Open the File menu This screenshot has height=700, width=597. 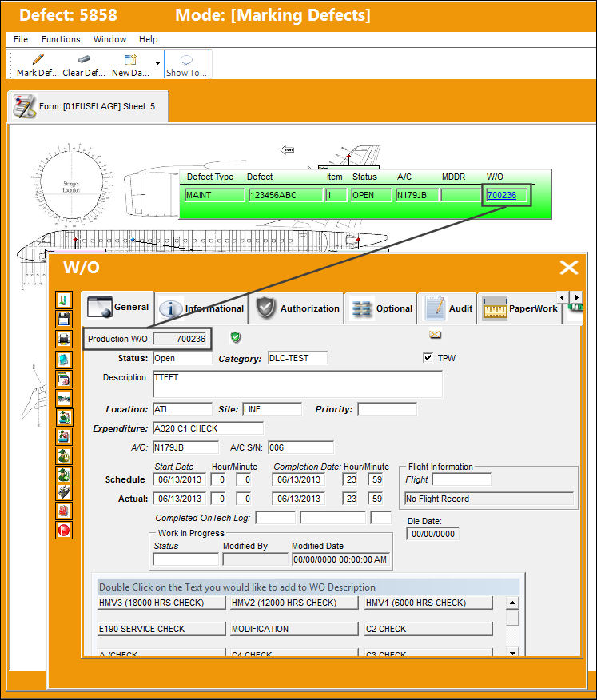(21, 39)
